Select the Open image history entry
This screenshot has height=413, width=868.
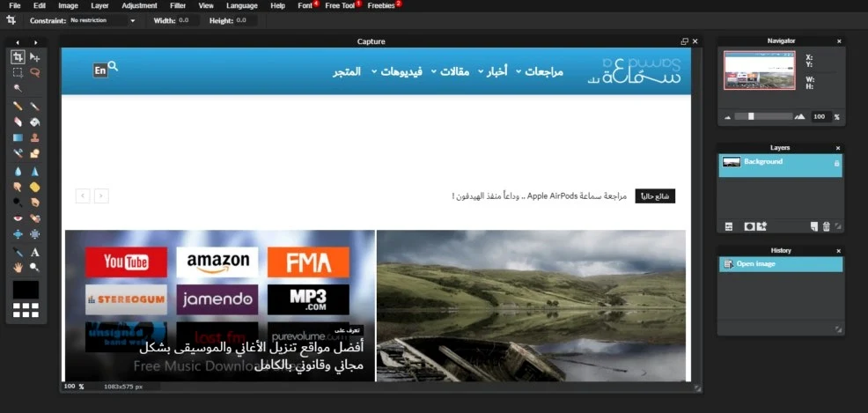[x=781, y=264]
